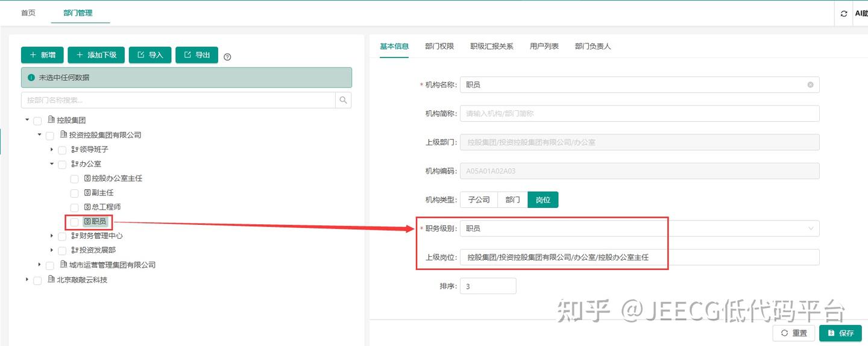868x346 pixels.
Task: Check the 财务管理中心 checkbox
Action: (x=62, y=236)
